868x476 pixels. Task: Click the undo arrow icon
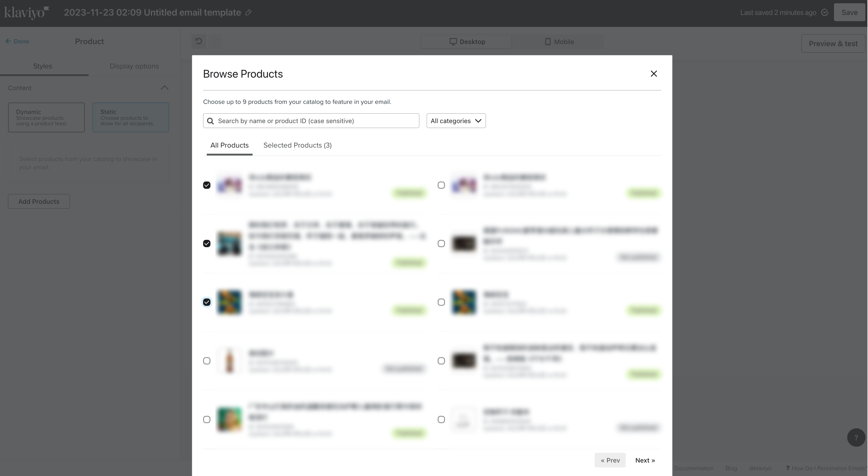coord(199,42)
